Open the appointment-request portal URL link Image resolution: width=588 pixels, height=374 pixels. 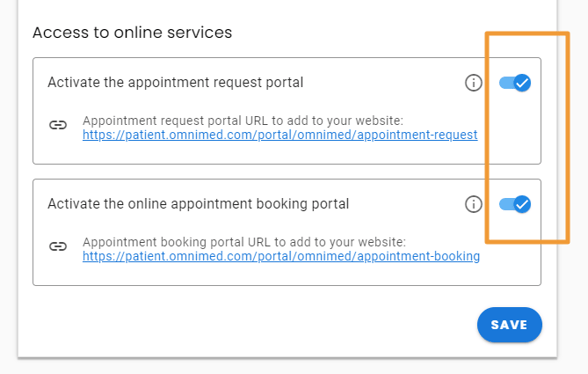pyautogui.click(x=280, y=135)
